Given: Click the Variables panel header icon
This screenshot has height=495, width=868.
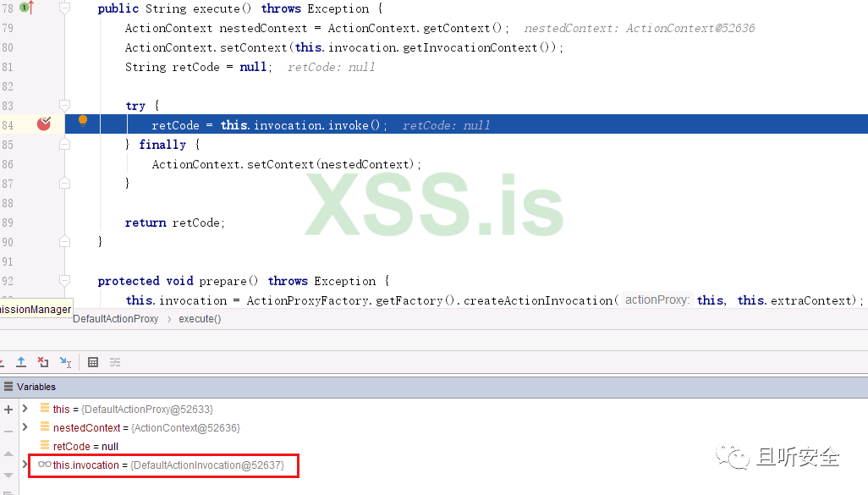Looking at the screenshot, I should click(8, 387).
